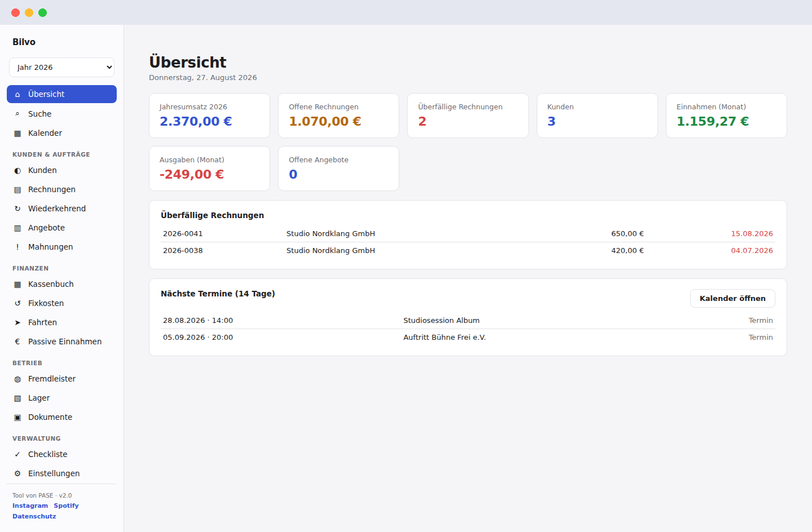Click the document icon beside Dokumente
The width and height of the screenshot is (812, 532).
point(17,418)
